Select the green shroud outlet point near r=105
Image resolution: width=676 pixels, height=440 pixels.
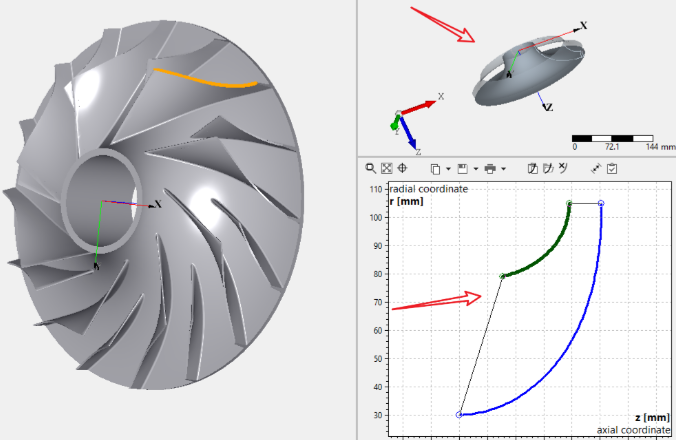569,203
